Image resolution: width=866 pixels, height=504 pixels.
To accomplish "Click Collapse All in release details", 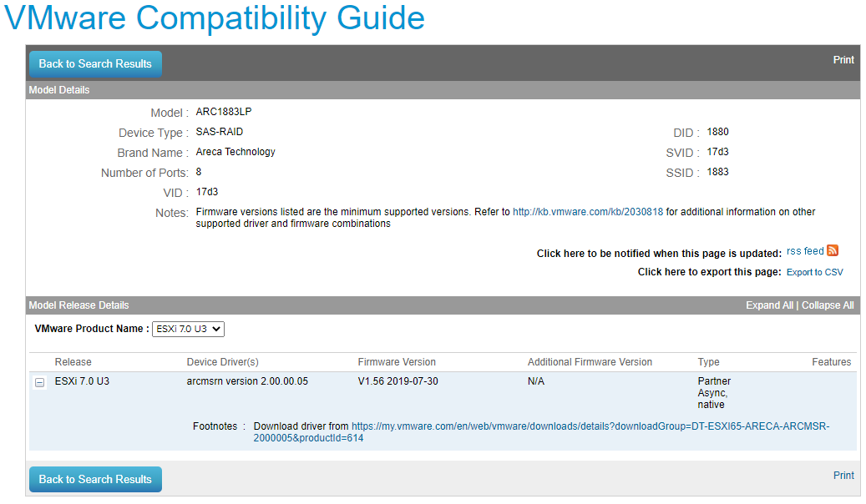I will click(x=828, y=305).
